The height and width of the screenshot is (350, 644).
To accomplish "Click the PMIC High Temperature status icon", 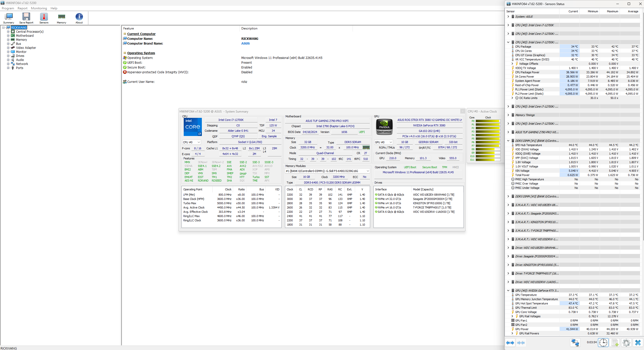I will [513, 179].
